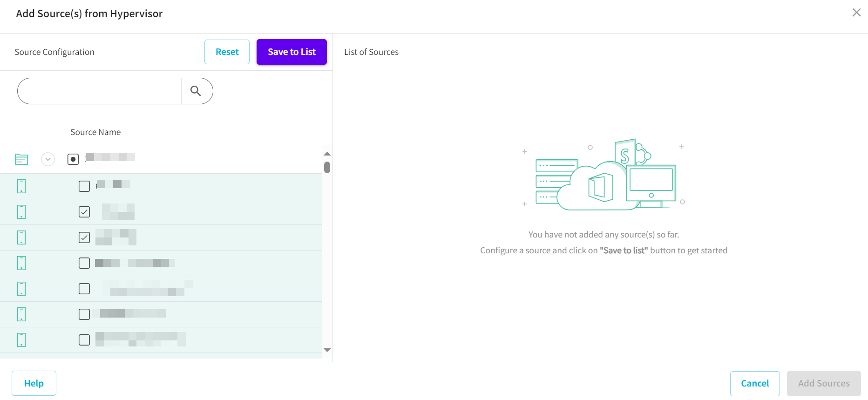Image resolution: width=868 pixels, height=400 pixels.
Task: Cancel adding sources
Action: 754,383
